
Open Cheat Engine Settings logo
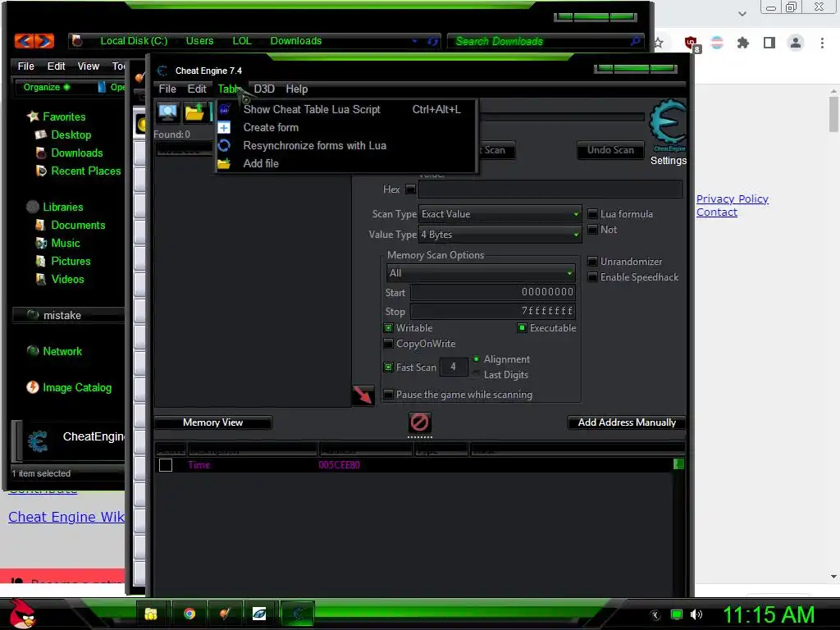pyautogui.click(x=668, y=126)
